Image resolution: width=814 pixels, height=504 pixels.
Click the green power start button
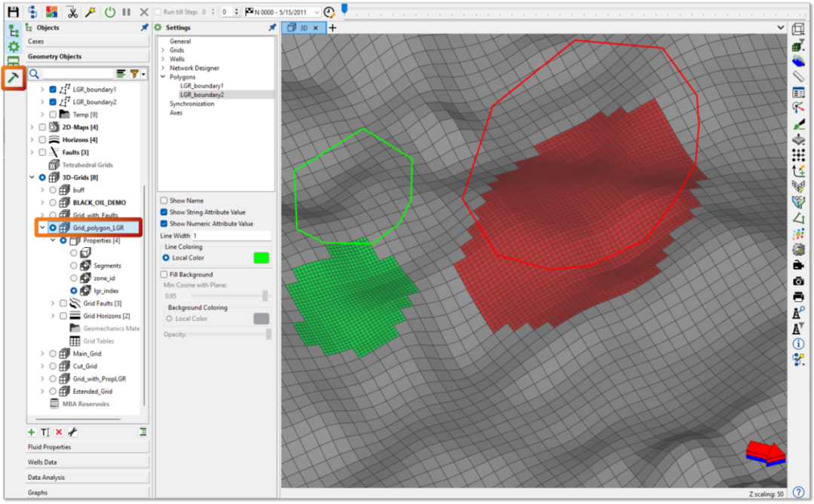click(110, 11)
